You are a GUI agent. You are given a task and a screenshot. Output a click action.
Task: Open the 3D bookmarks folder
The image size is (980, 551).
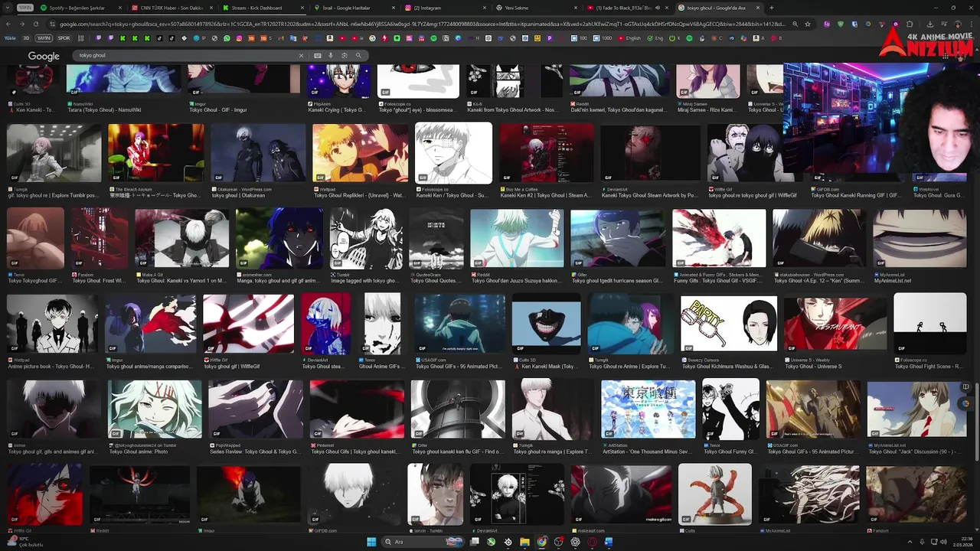coord(26,38)
